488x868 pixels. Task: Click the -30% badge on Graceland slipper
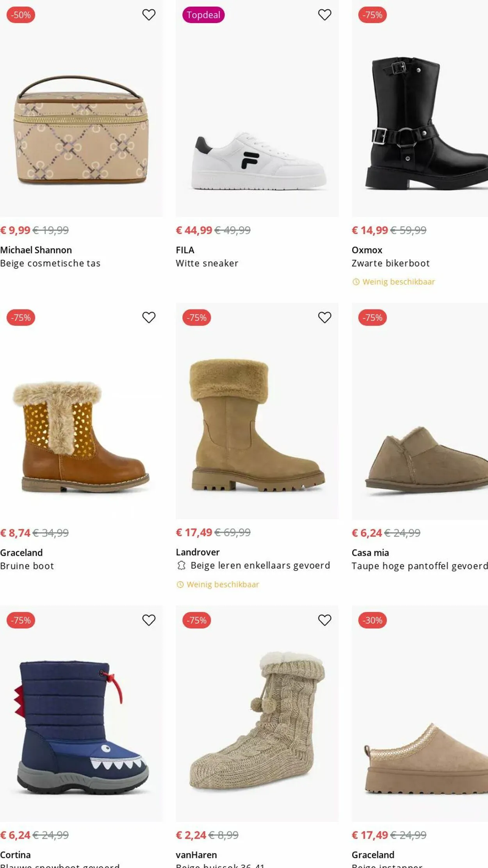[x=372, y=620]
